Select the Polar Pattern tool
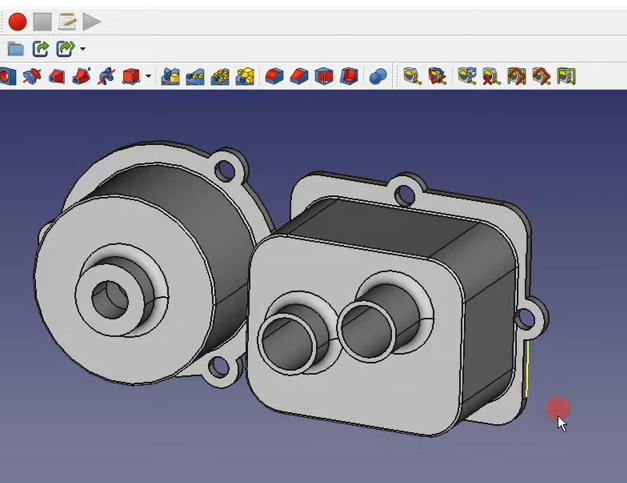Viewport: 627px width, 483px height. point(220,76)
